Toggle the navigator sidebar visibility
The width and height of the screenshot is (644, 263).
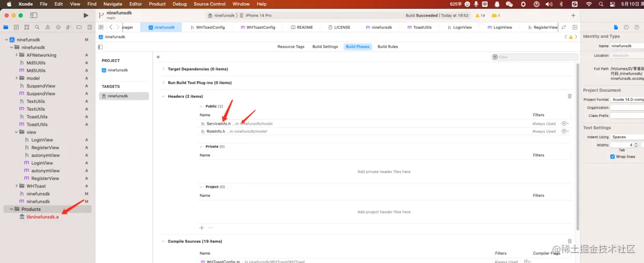(x=34, y=16)
